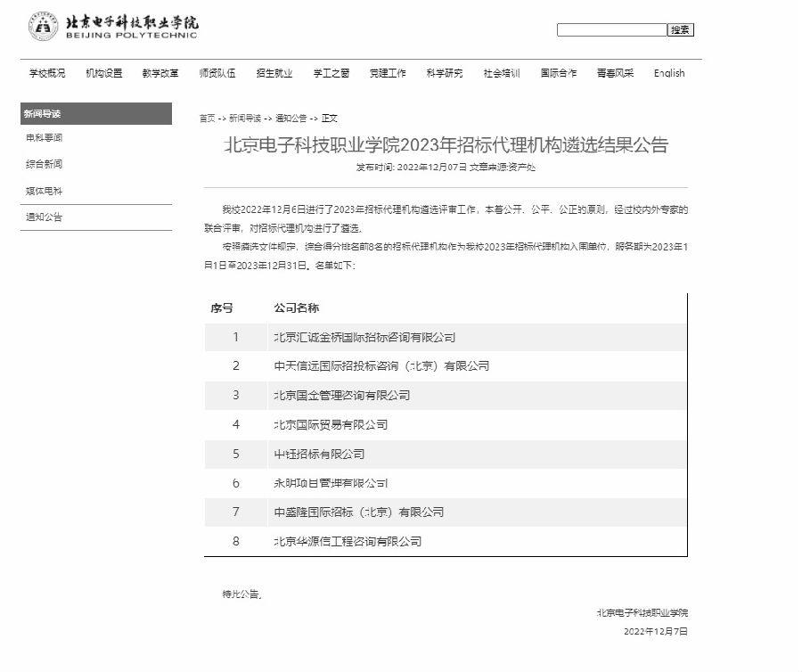Click the publish date line 2022年12月07日
This screenshot has width=802, height=672.
pos(431,168)
